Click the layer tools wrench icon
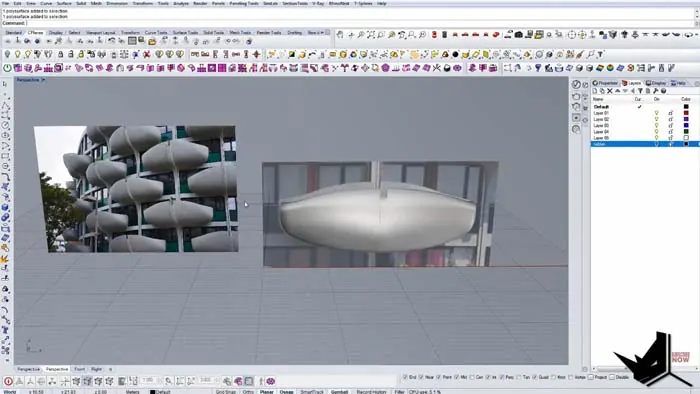The height and width of the screenshot is (394, 700). 655,91
